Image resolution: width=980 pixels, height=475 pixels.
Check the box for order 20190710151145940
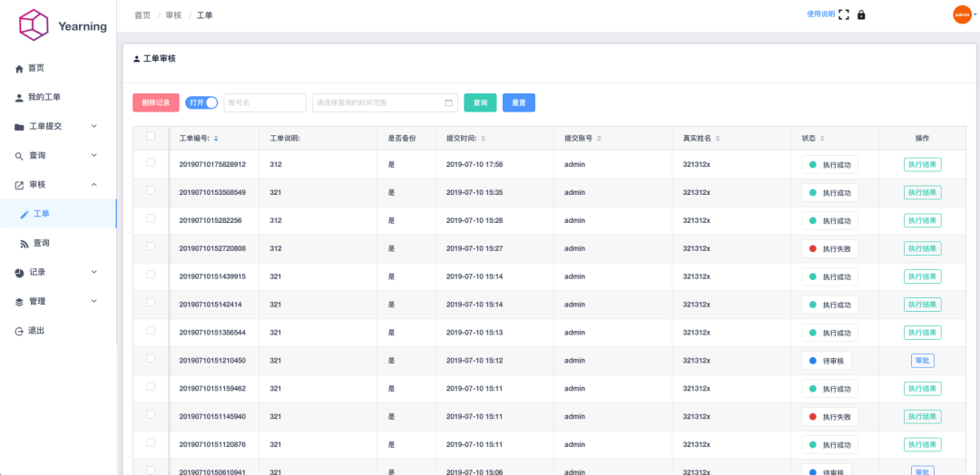pos(151,414)
